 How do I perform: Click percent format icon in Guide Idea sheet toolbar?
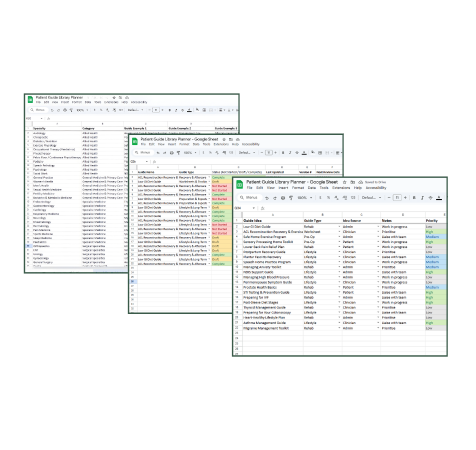coord(328,197)
